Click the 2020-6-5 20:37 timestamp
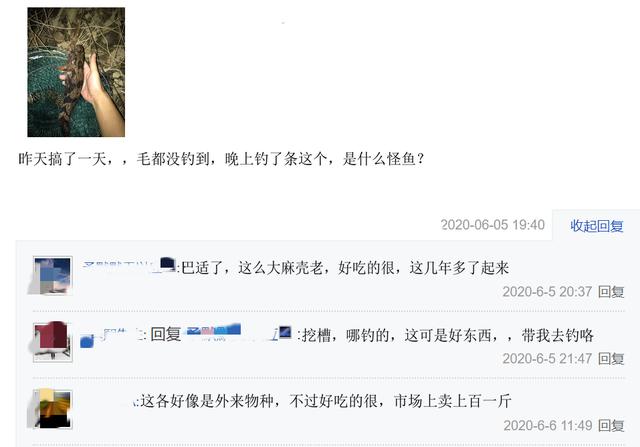640x447 pixels. [x=547, y=292]
